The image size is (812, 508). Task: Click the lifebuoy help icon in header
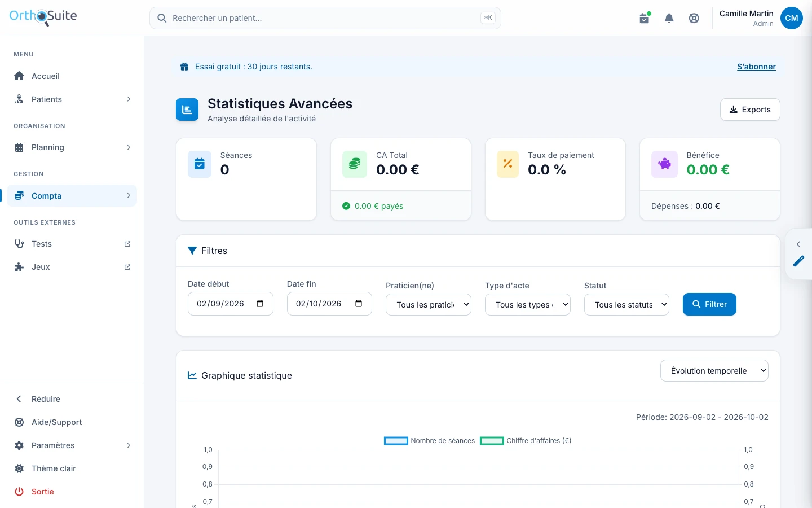click(x=694, y=18)
